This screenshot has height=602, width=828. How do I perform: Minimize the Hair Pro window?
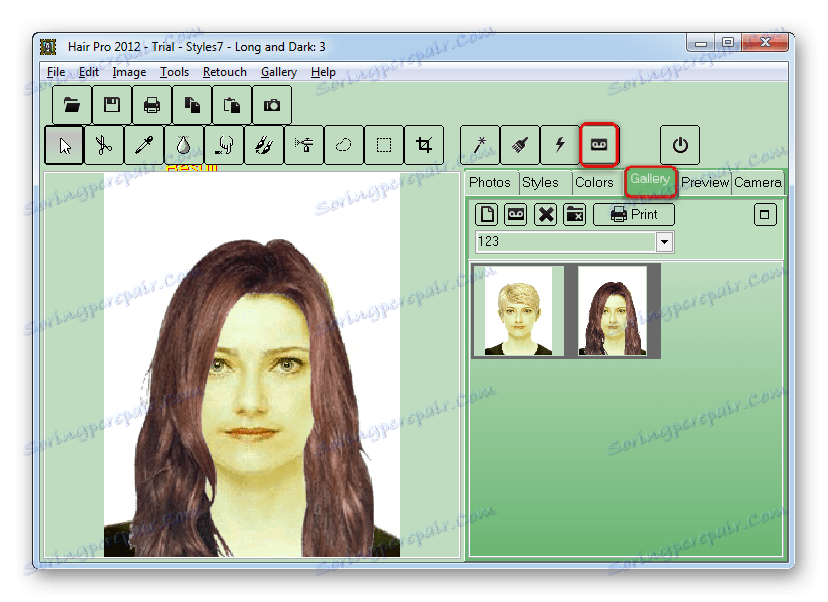coord(701,42)
